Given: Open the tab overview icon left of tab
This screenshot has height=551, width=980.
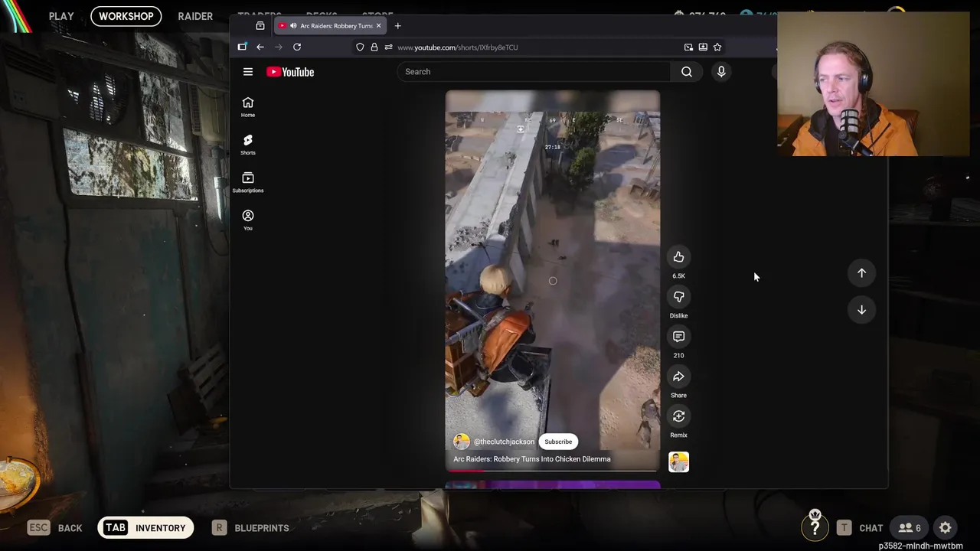Looking at the screenshot, I should 260,26.
